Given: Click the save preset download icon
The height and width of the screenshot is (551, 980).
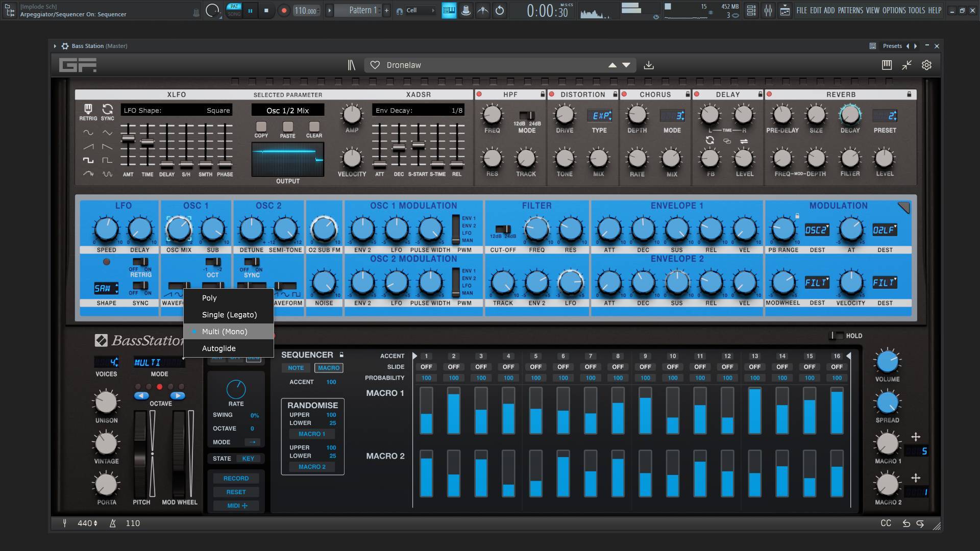Looking at the screenshot, I should pyautogui.click(x=649, y=65).
